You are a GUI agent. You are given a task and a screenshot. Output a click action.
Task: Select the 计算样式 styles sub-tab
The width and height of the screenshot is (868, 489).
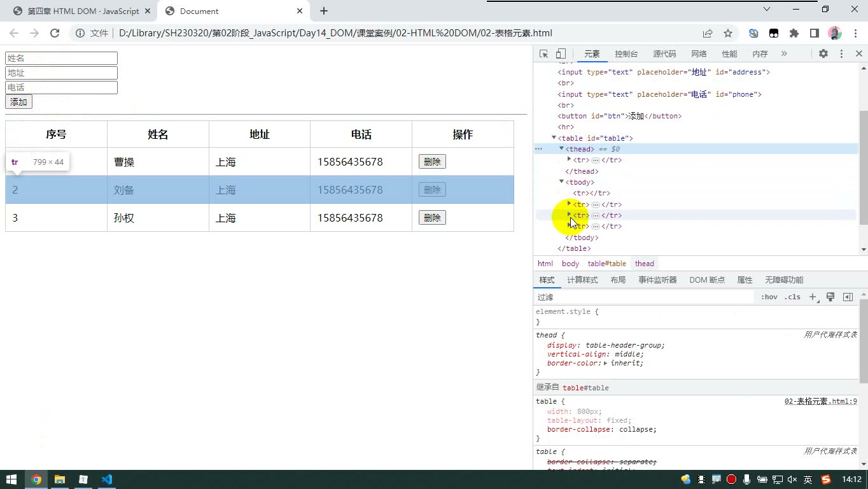point(582,280)
